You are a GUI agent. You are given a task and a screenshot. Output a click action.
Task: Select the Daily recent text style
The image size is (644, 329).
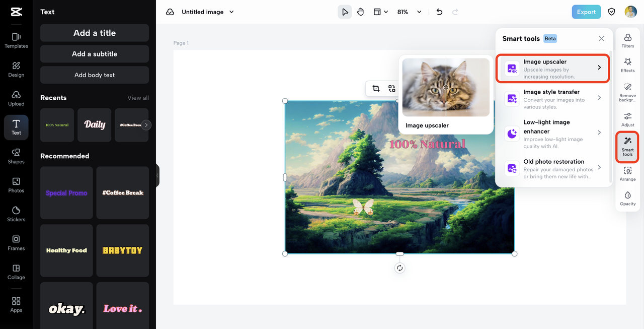[94, 125]
